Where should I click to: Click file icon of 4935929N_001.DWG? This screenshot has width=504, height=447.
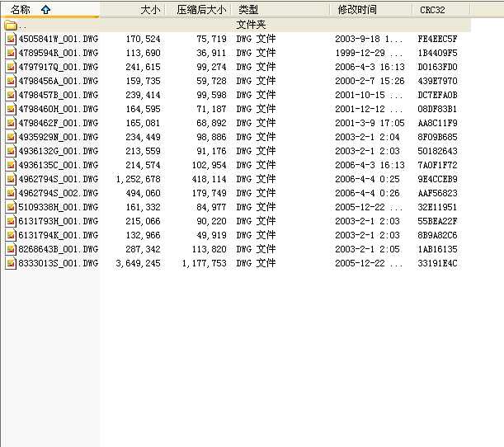click(x=11, y=137)
